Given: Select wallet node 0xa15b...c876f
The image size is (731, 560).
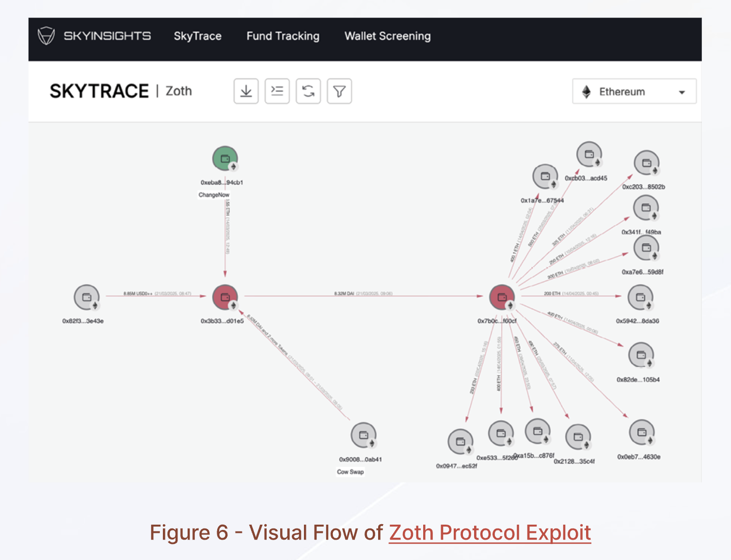Looking at the screenshot, I should coord(538,432).
